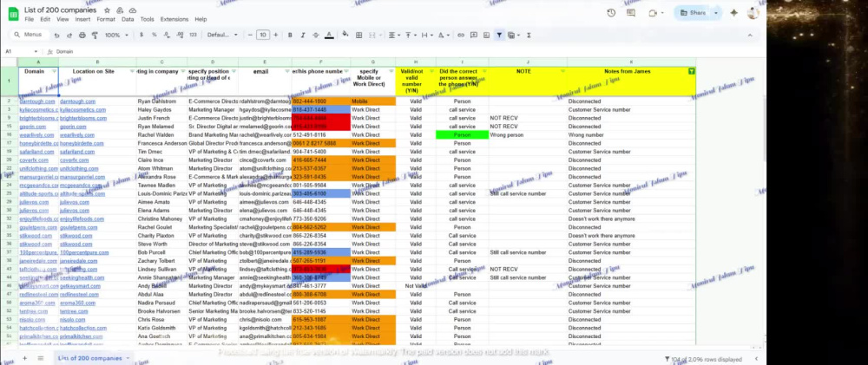Open horizontal align dropdown

pos(394,35)
